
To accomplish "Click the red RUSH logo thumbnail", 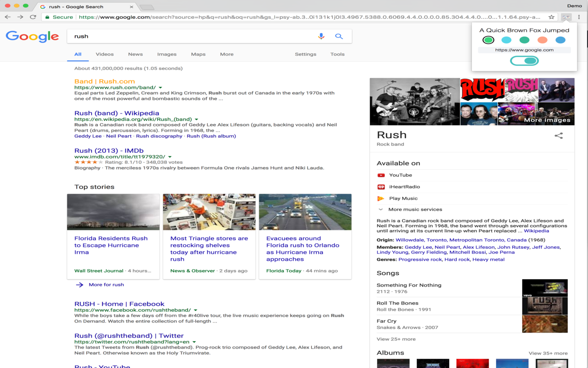I will 482,90.
